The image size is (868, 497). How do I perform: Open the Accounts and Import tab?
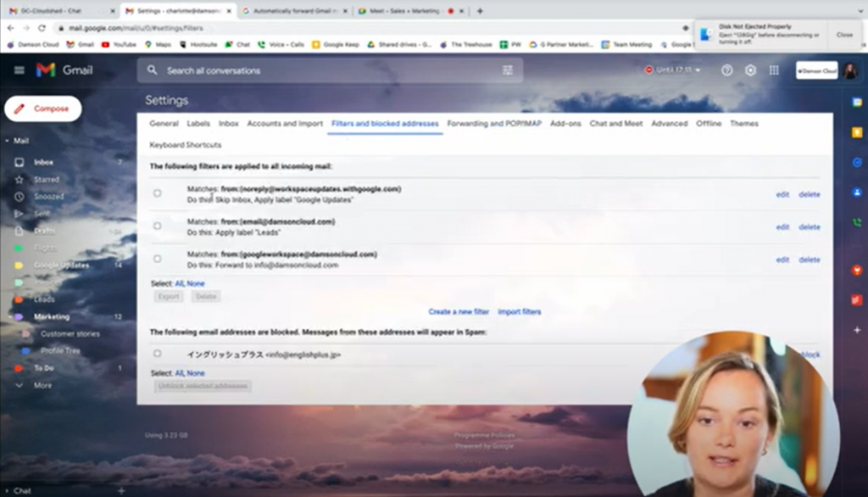coord(285,124)
